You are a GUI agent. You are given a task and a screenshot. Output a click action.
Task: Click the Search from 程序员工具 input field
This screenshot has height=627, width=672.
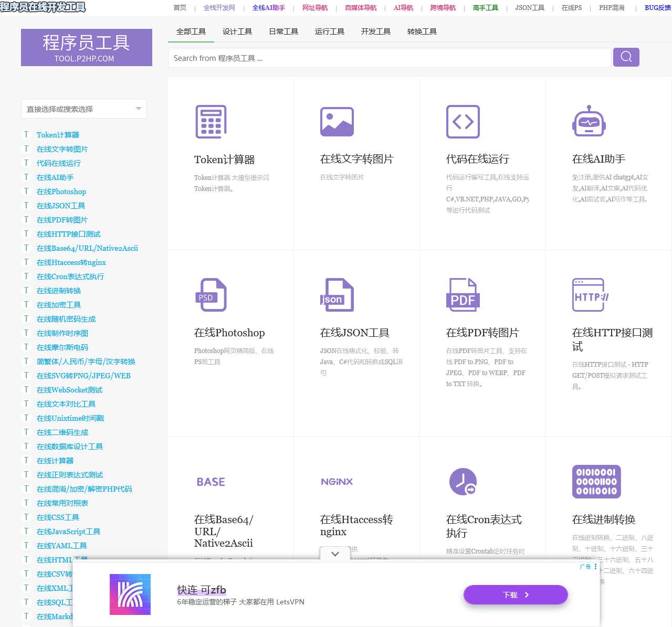point(390,58)
